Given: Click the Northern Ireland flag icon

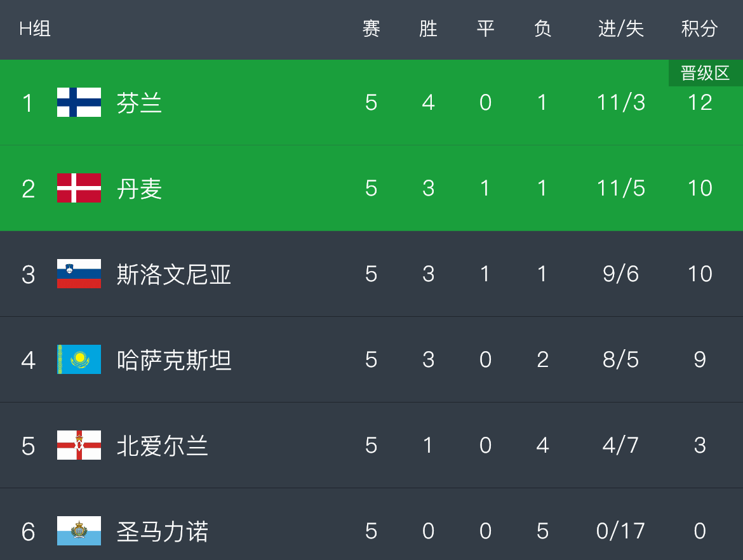Looking at the screenshot, I should tap(79, 445).
